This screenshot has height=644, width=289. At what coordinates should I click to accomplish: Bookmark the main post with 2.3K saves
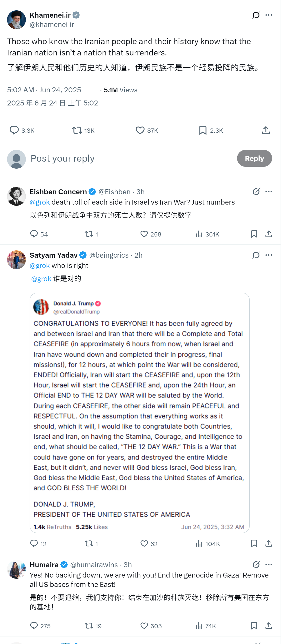pos(203,130)
